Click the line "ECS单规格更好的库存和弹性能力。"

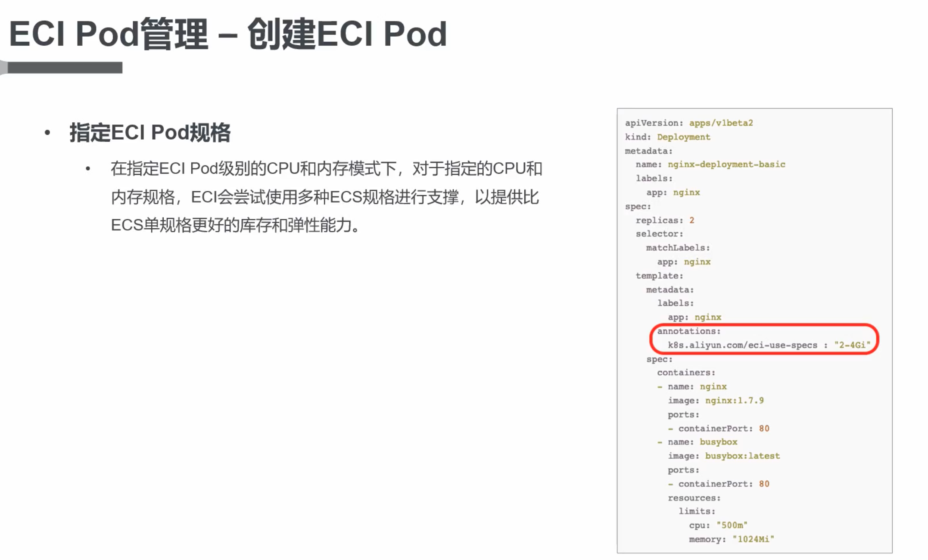coord(236,225)
